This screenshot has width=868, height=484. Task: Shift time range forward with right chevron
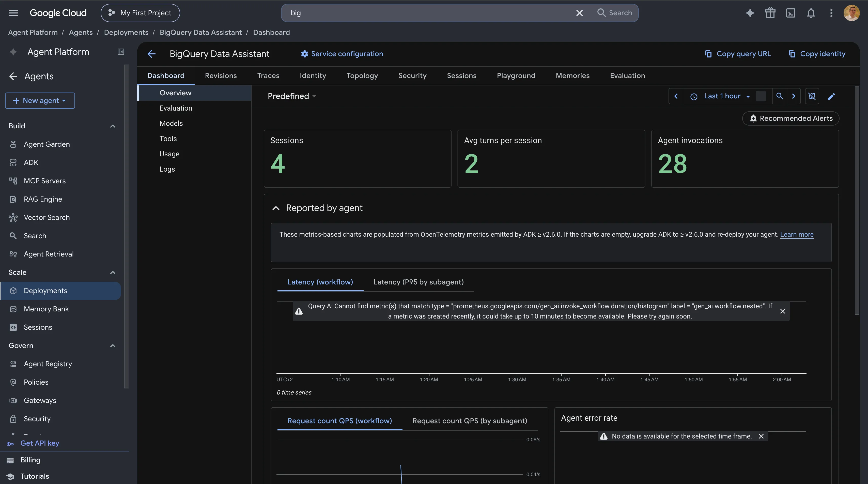click(794, 96)
